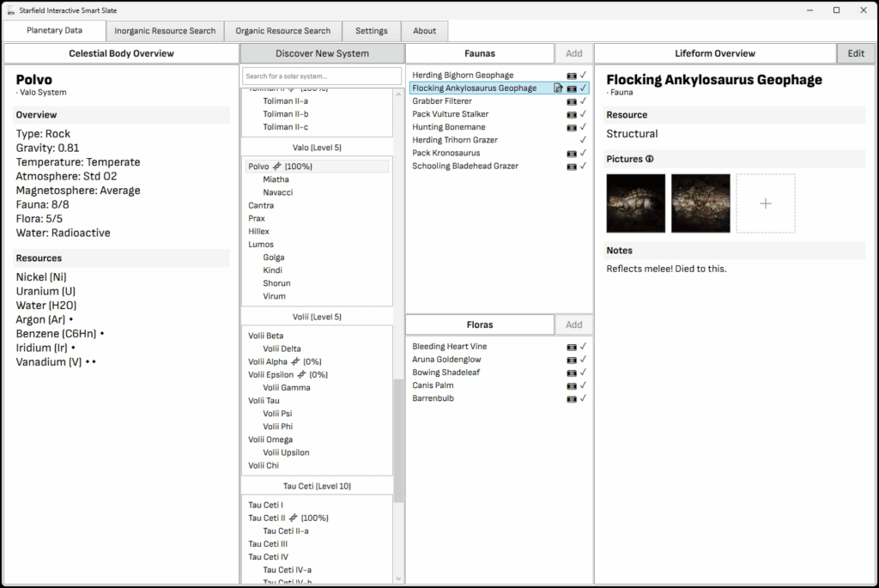Click the info icon beside Pictures heading

(650, 159)
